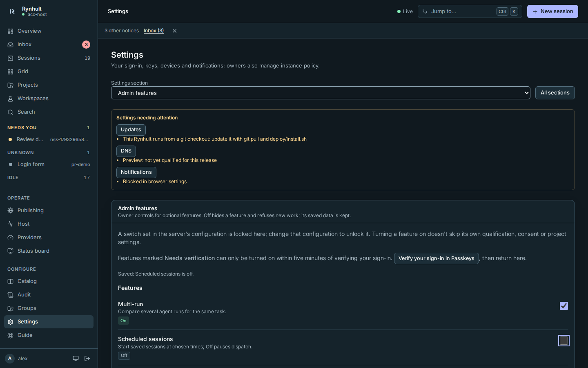Image resolution: width=588 pixels, height=368 pixels.
Task: Open the Guide page
Action: pyautogui.click(x=49, y=335)
